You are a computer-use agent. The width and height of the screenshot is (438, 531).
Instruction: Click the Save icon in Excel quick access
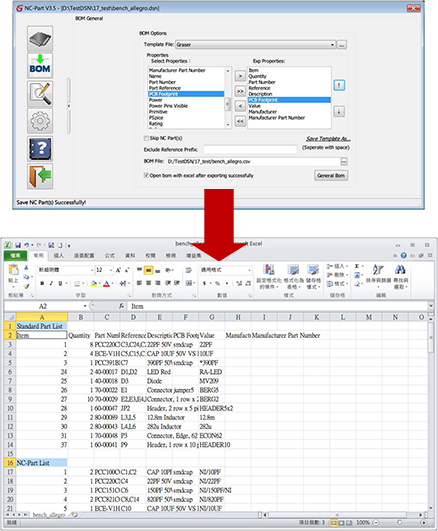coord(18,245)
